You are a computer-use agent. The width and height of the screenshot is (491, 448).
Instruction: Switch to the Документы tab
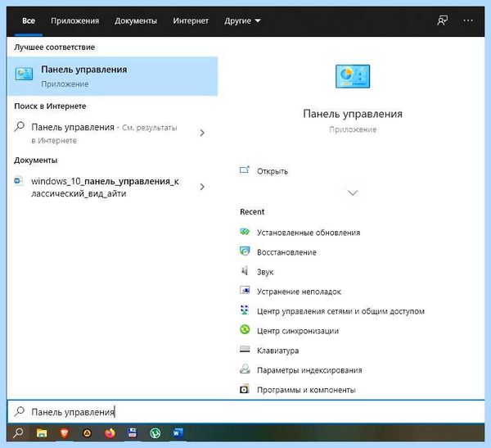pyautogui.click(x=136, y=21)
